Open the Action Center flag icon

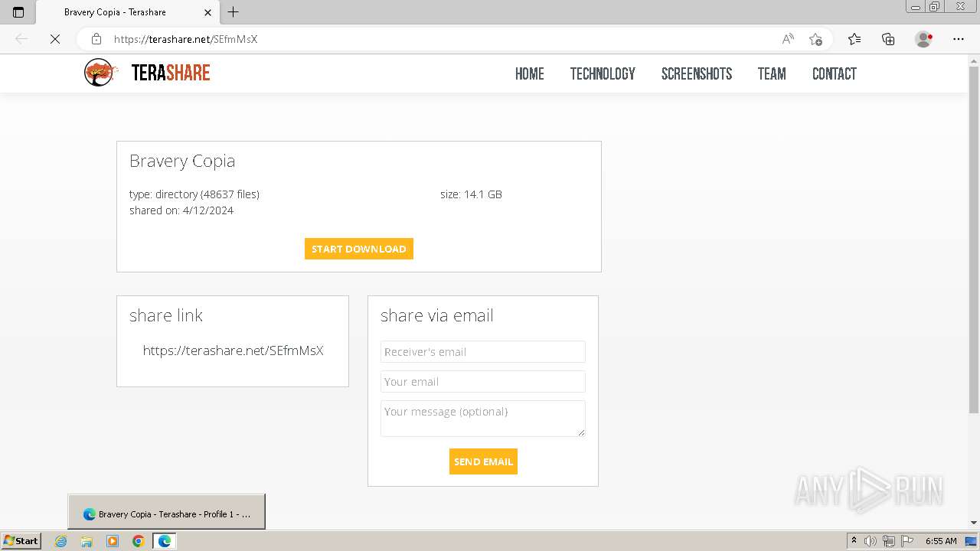coord(907,541)
